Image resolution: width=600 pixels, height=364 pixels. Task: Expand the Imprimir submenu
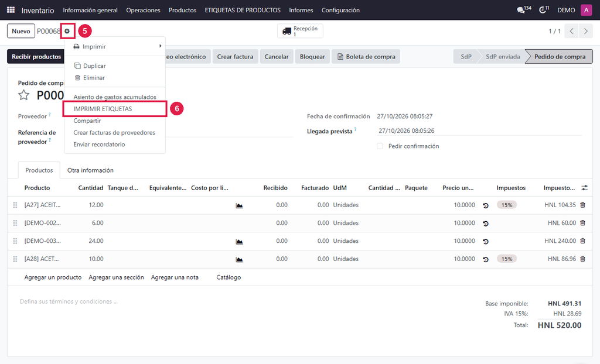115,46
